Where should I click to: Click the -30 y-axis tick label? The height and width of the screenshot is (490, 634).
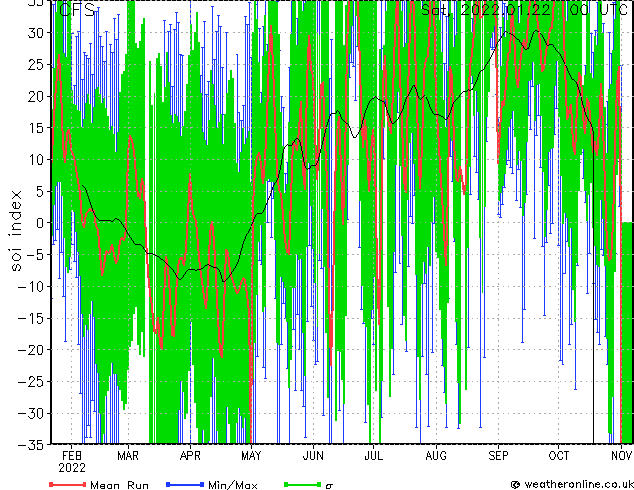[x=31, y=413]
